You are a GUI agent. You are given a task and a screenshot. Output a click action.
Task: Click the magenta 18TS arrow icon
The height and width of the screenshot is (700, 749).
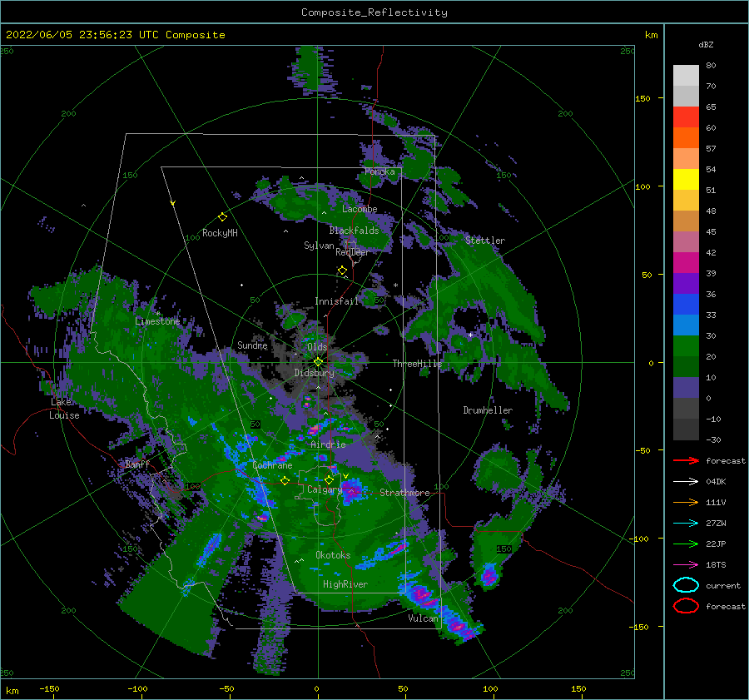click(686, 564)
